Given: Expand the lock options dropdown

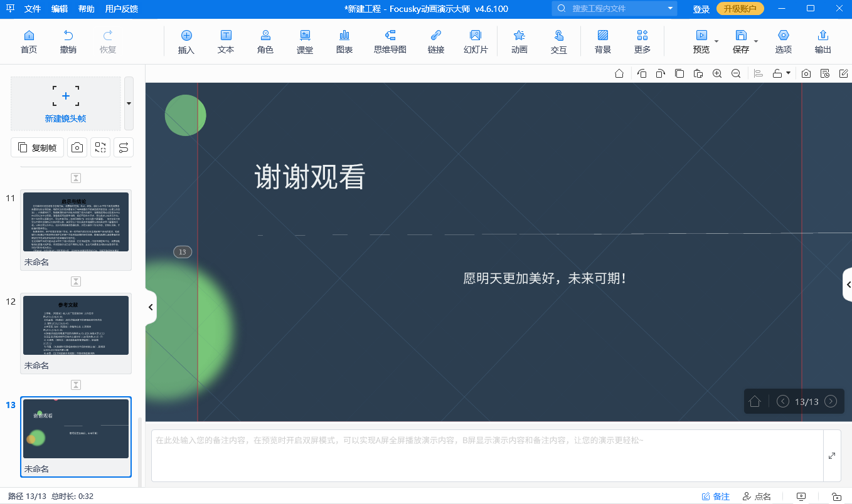Looking at the screenshot, I should 789,73.
